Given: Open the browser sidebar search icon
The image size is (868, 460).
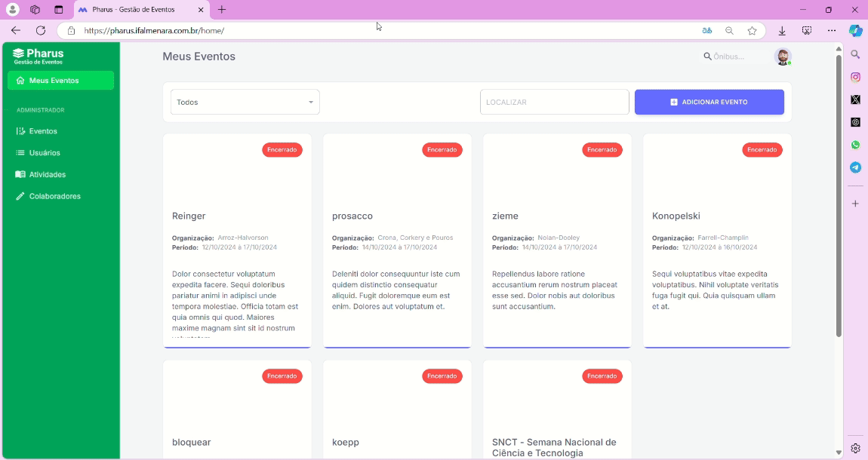Looking at the screenshot, I should click(855, 54).
